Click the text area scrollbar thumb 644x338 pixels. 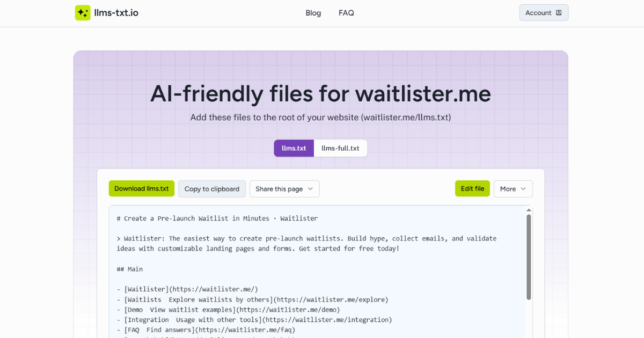tap(529, 257)
